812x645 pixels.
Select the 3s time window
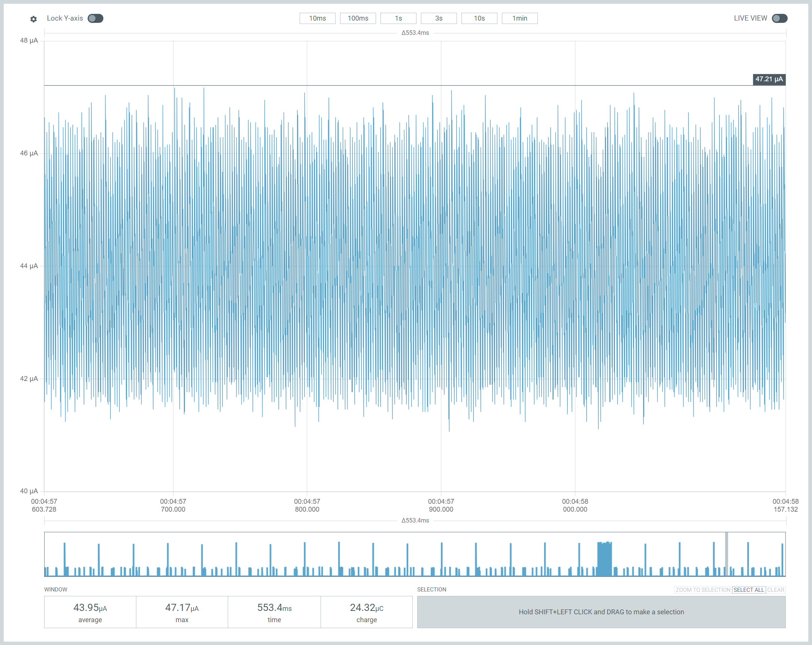(438, 18)
